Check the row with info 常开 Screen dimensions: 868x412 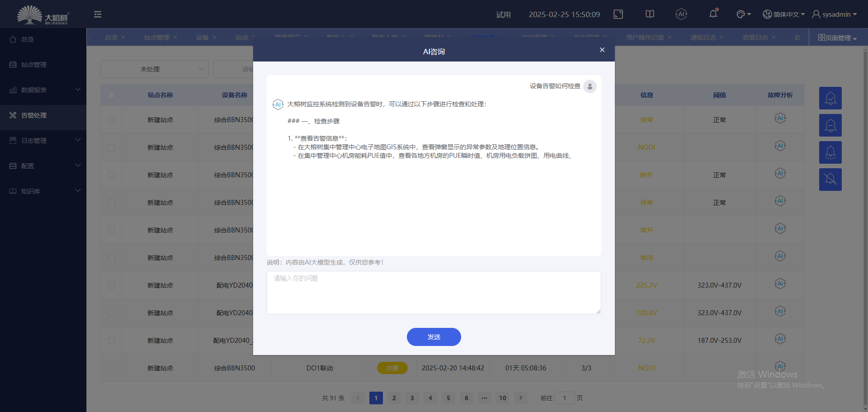[112, 230]
